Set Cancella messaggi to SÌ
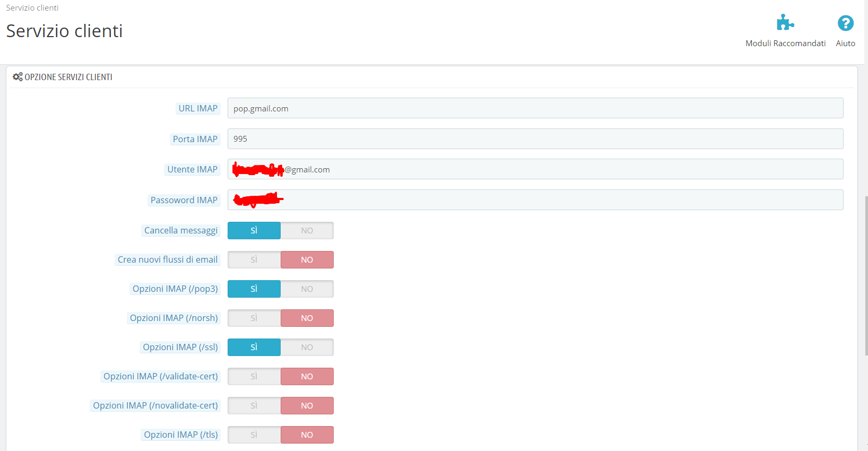This screenshot has width=868, height=451. (254, 230)
